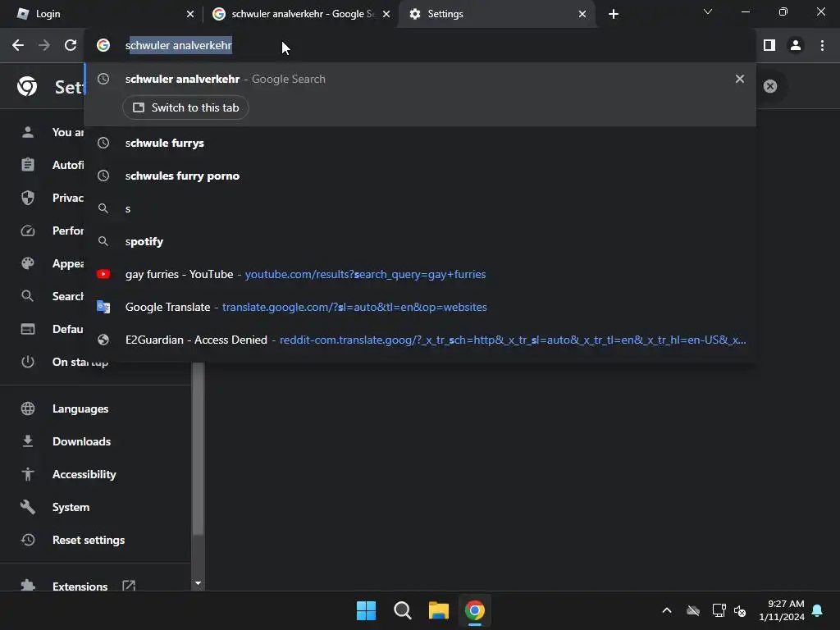Click the muted volume tray icon
Viewport: 840px width, 630px height.
(x=741, y=610)
